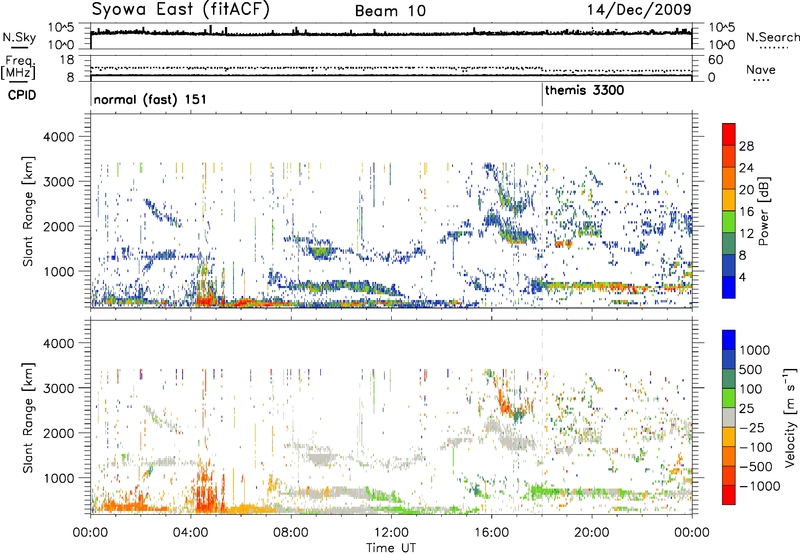This screenshot has height=554, width=800.
Task: Click the '−25' label on Velocity colorbar
Action: pyautogui.click(x=751, y=427)
